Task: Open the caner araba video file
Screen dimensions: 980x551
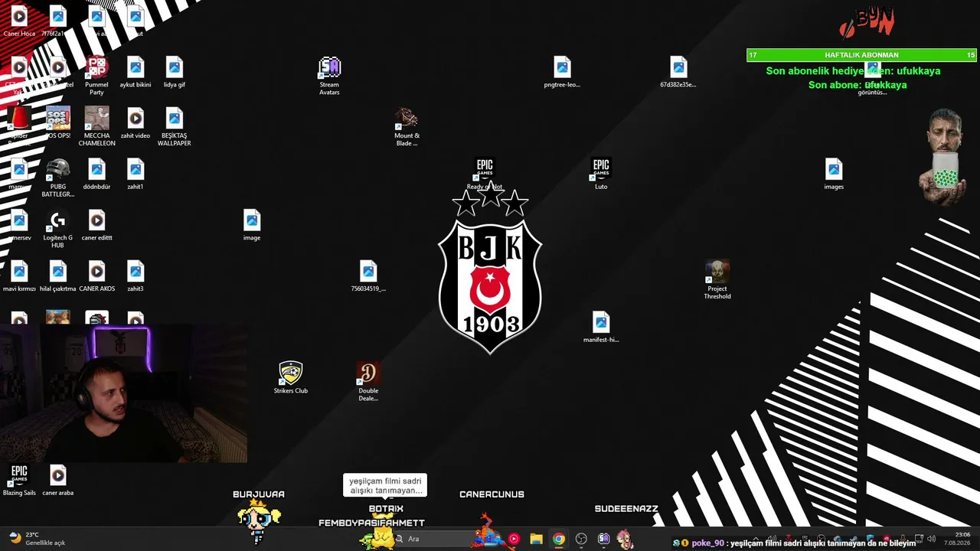Action: point(58,480)
